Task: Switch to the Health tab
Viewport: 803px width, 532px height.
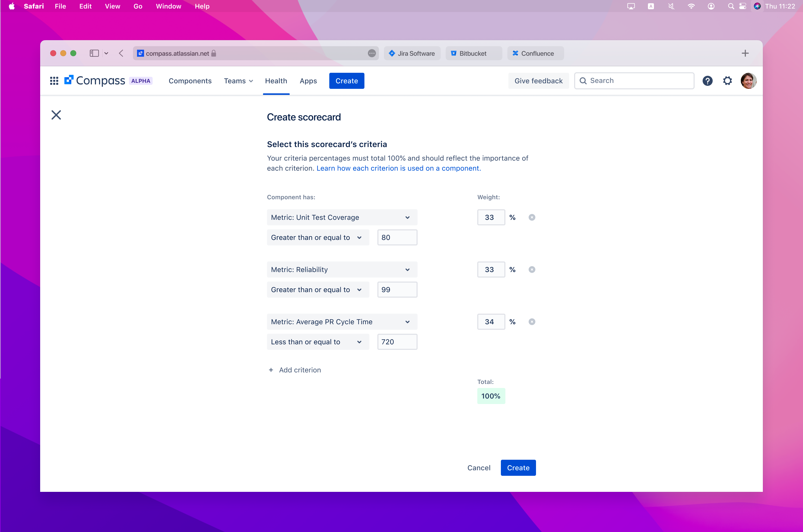Action: pos(276,81)
